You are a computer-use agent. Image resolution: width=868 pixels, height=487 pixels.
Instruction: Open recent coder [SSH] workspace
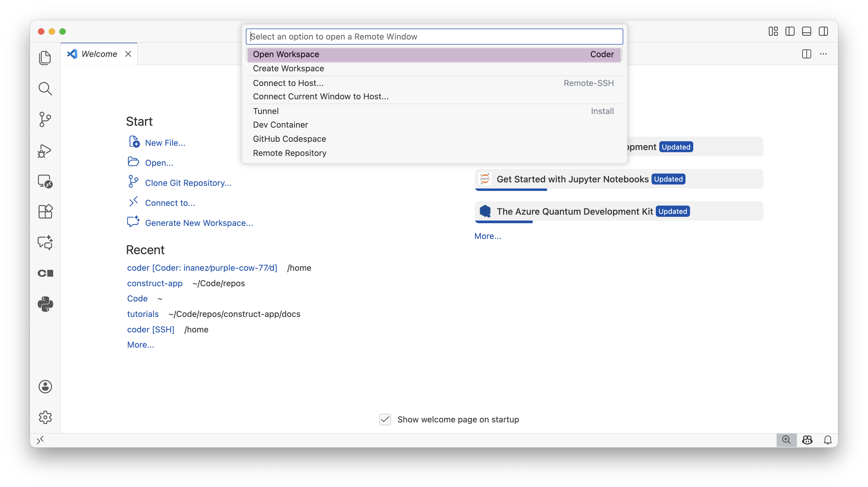[151, 329]
